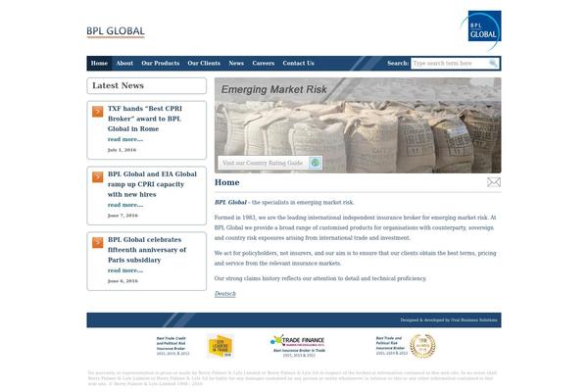This screenshot has height=392, width=588.
Task: Click the BPL GLOBAL text logo
Action: click(116, 31)
